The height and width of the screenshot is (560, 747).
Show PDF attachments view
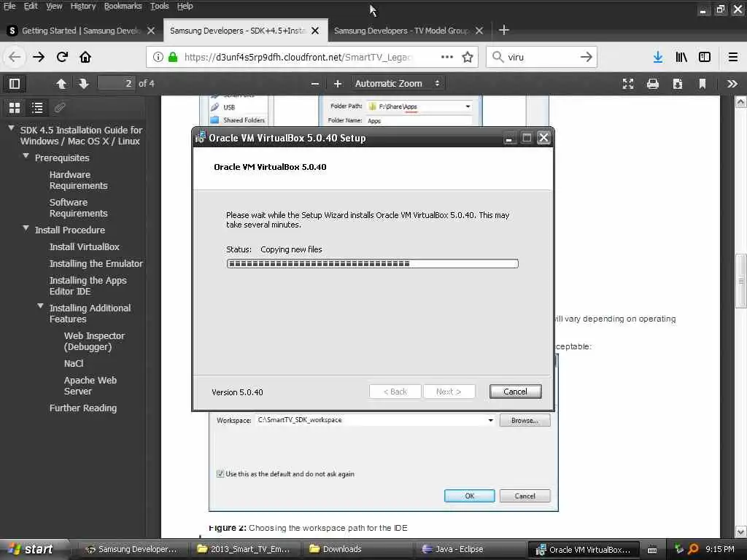[60, 108]
